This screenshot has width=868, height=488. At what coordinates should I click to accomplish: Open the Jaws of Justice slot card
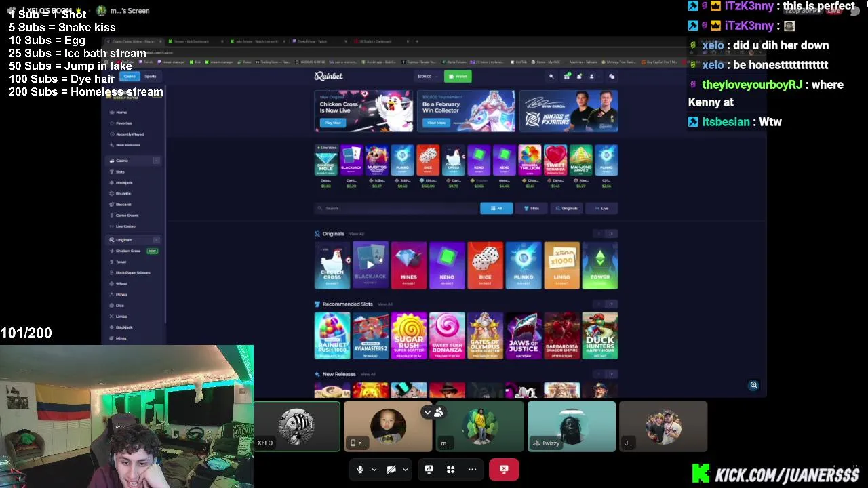coord(524,335)
